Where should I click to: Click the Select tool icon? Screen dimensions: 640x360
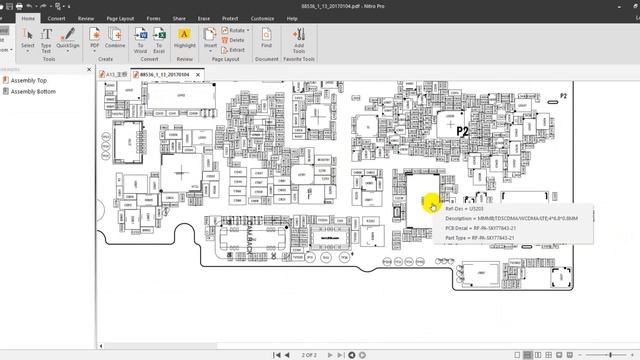point(27,34)
